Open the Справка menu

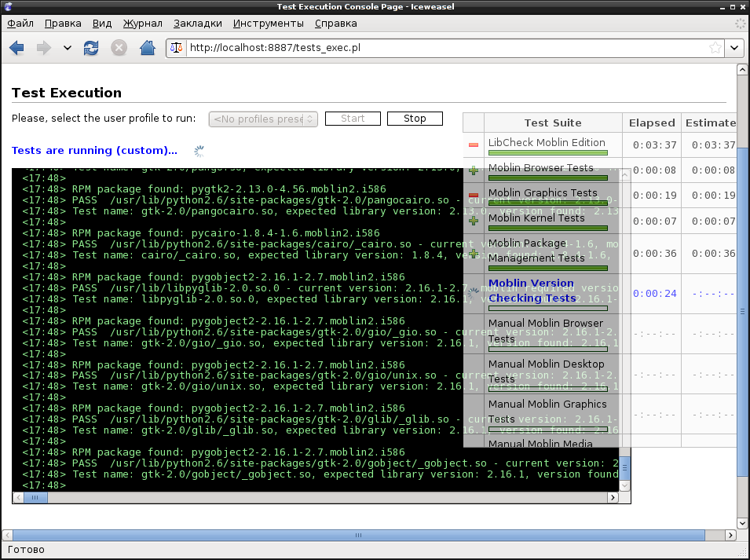(336, 24)
